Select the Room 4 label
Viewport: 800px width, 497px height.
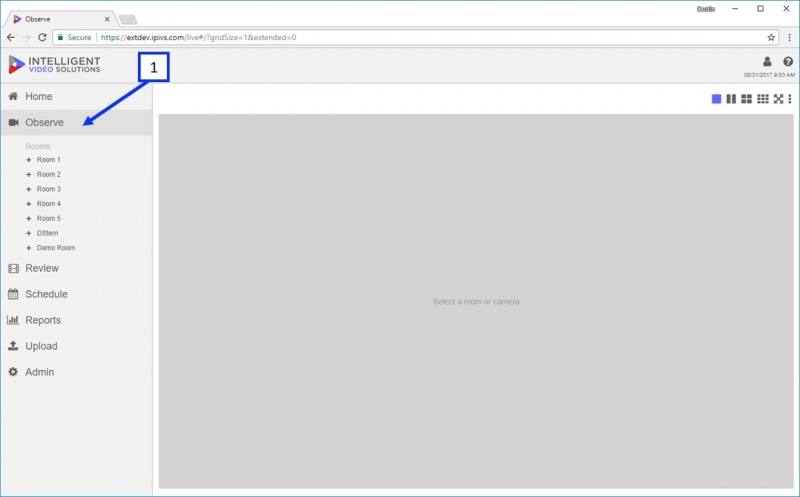48,204
